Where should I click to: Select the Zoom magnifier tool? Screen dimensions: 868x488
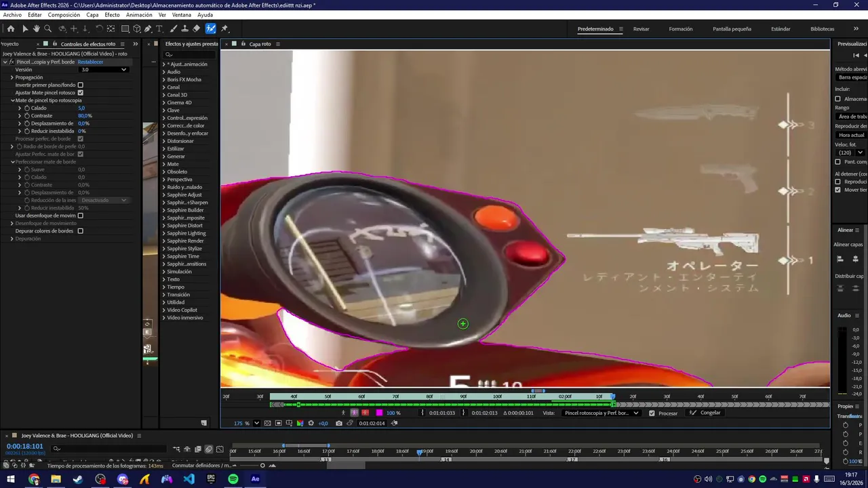click(x=47, y=28)
